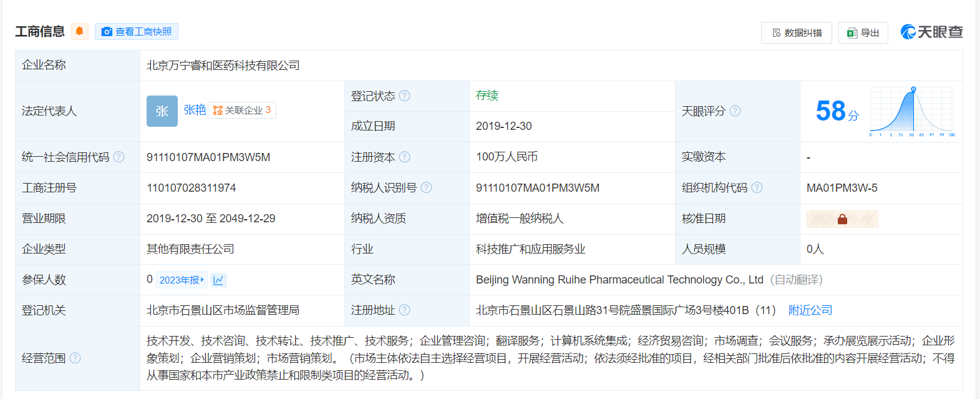Click English name Beijing Wanning Ruihe text
The height and width of the screenshot is (399, 980).
[619, 280]
